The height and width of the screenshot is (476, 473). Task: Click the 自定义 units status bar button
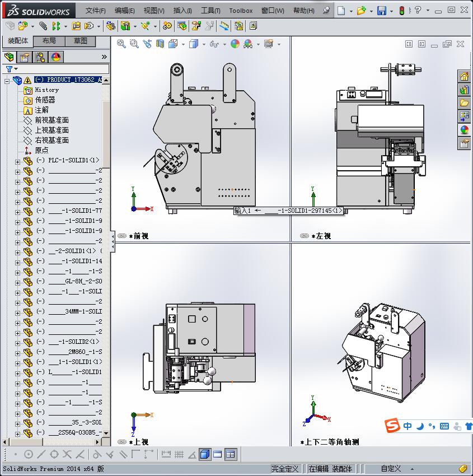point(391,468)
